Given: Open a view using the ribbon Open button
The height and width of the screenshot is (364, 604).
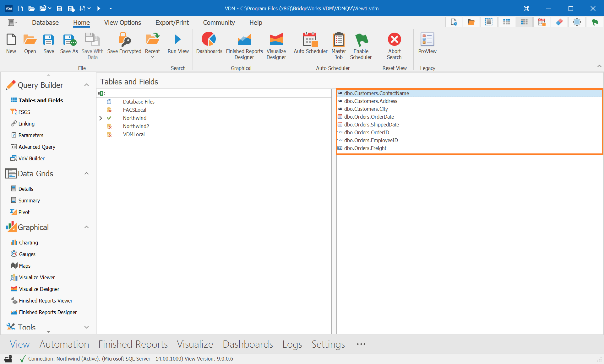Looking at the screenshot, I should click(x=30, y=44).
